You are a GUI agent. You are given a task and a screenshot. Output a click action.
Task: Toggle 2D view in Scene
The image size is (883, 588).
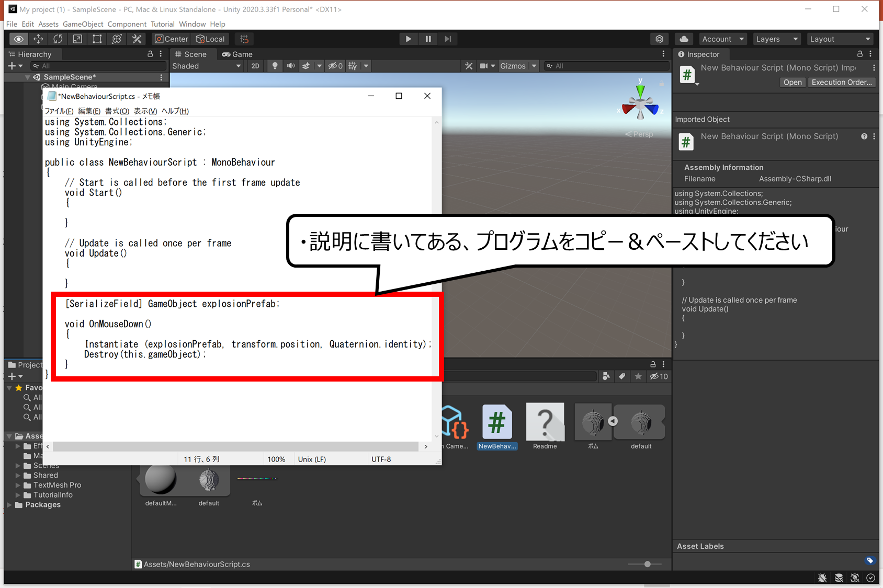pos(255,66)
